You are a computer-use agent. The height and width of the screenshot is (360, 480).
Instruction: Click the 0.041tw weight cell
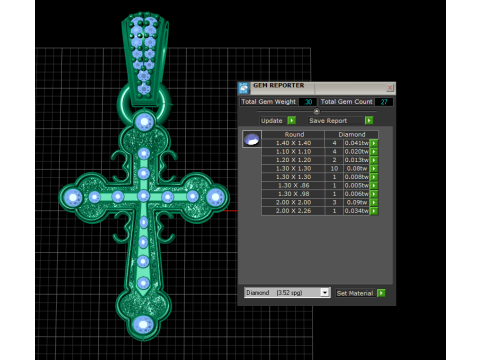(x=357, y=143)
